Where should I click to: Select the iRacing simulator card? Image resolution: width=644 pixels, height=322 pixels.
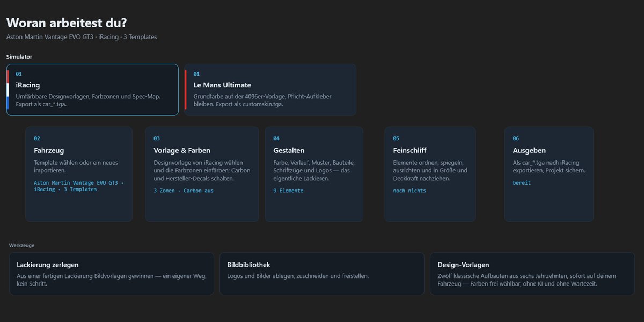(x=92, y=90)
